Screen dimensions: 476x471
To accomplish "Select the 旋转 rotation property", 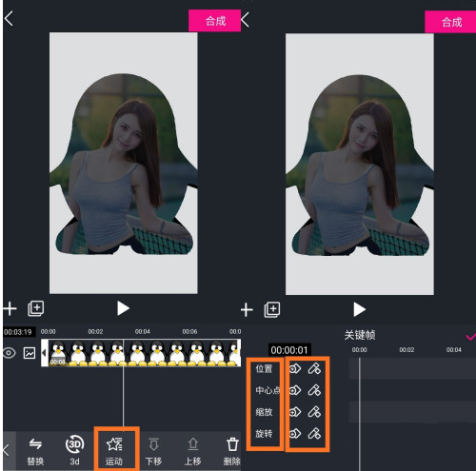I will pyautogui.click(x=264, y=434).
